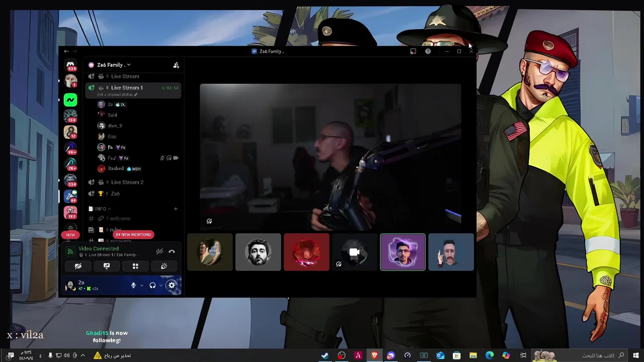Turn on camera button in voice panel

78,266
